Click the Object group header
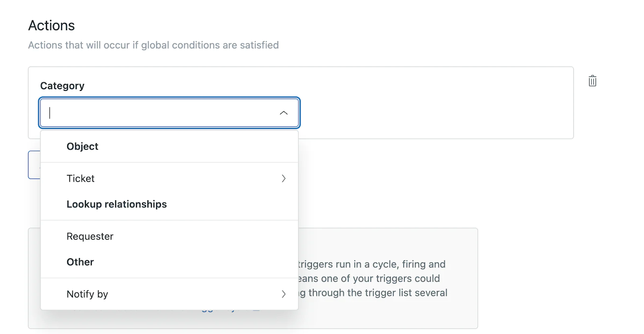 [x=82, y=146]
